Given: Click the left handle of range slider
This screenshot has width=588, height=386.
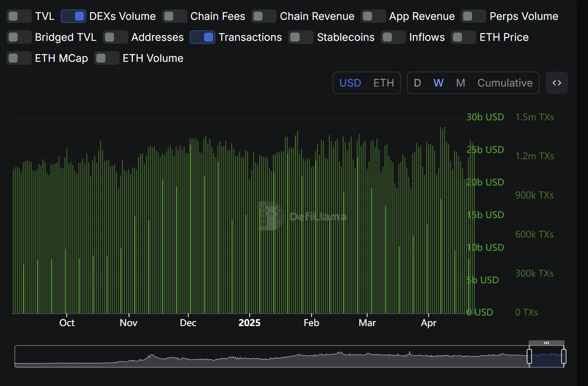Looking at the screenshot, I should 529,356.
